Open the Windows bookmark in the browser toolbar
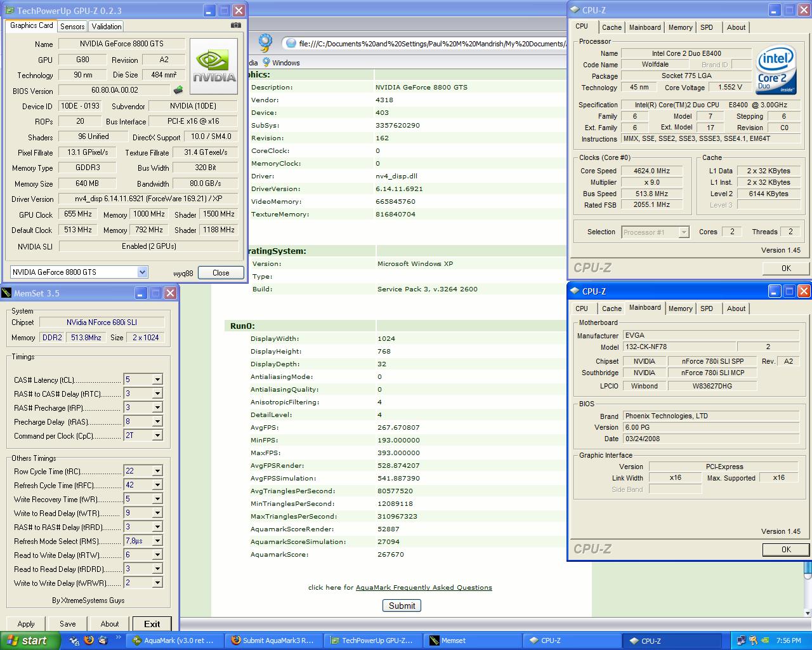The image size is (812, 650). pyautogui.click(x=281, y=62)
